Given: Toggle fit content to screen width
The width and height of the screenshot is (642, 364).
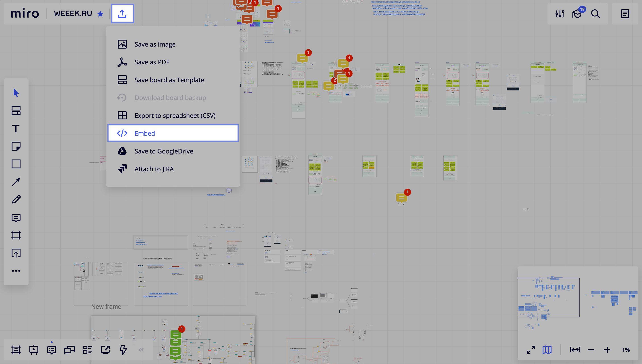Looking at the screenshot, I should coord(574,350).
